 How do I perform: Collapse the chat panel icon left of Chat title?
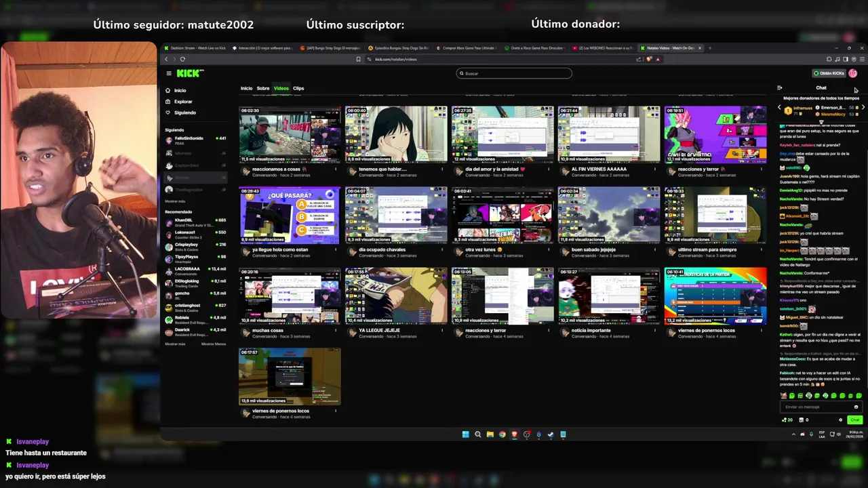(779, 87)
